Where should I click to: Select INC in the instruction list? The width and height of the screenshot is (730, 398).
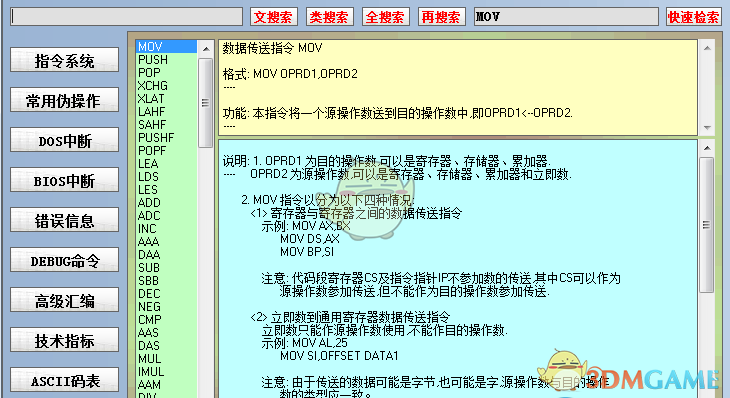pyautogui.click(x=166, y=229)
